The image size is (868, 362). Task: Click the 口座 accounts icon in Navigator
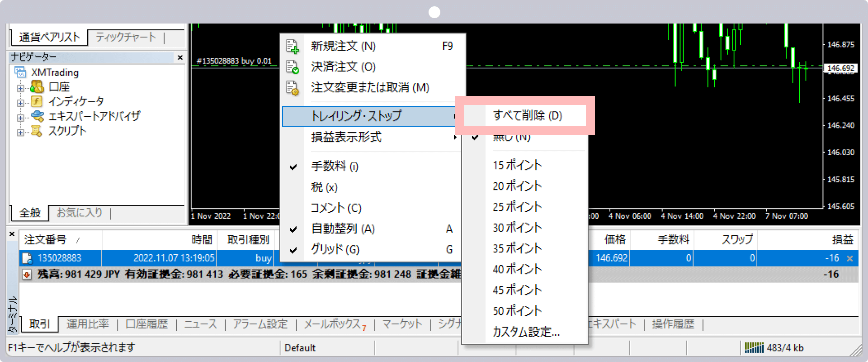(x=37, y=86)
